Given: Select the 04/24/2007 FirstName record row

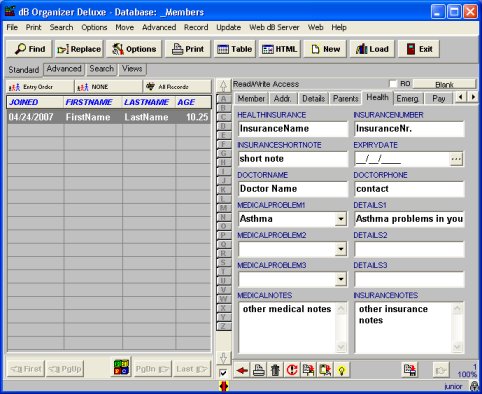Looking at the screenshot, I should pos(109,117).
